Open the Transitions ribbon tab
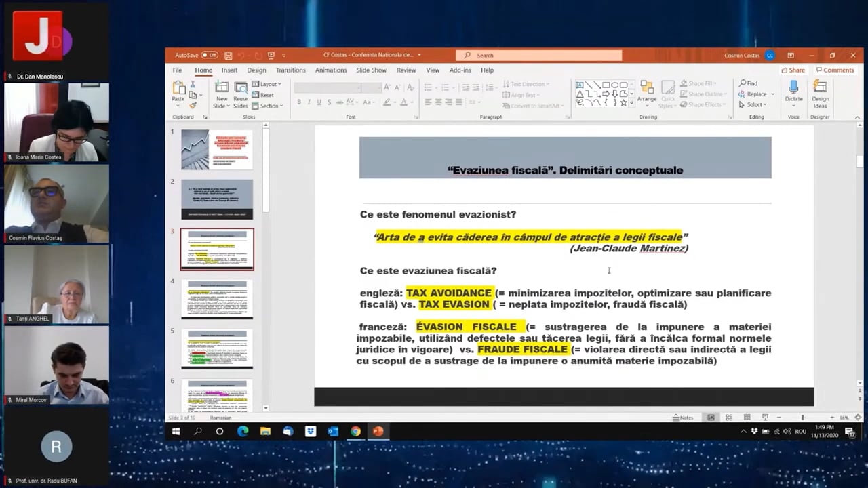Image resolution: width=868 pixels, height=488 pixels. tap(290, 70)
